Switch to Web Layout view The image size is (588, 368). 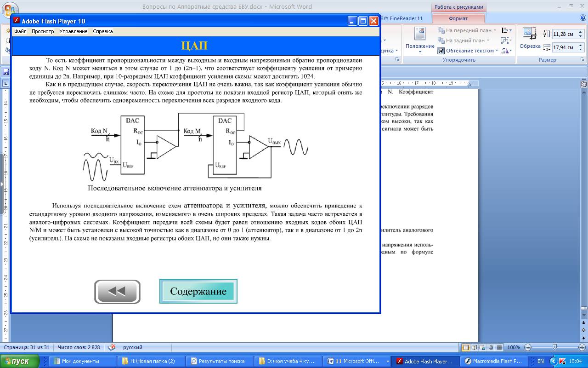tap(481, 347)
